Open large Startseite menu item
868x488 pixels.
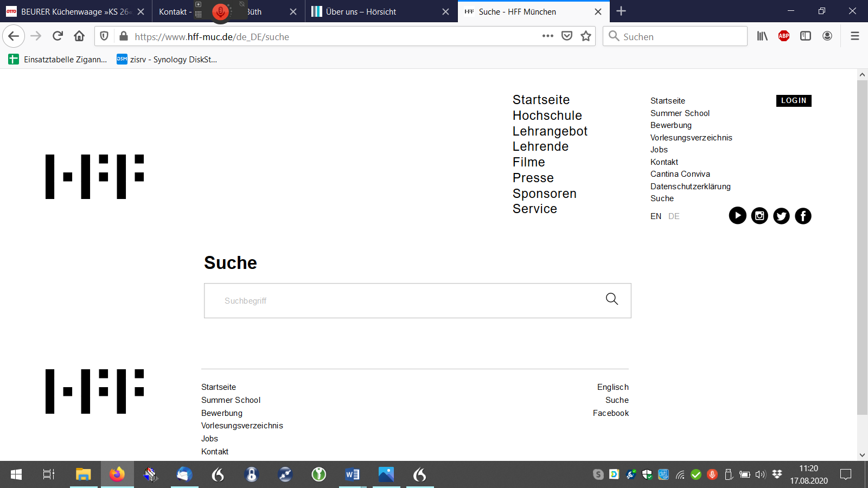(x=541, y=100)
